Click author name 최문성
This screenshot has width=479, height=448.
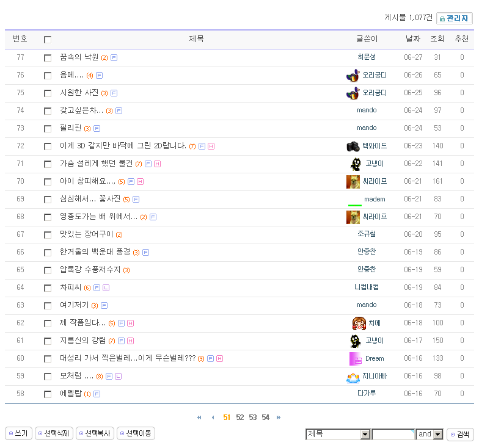pos(367,57)
